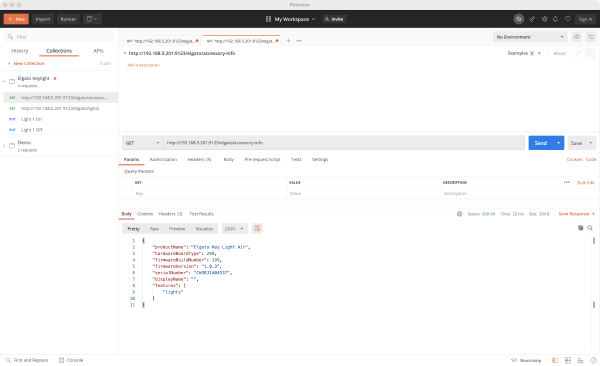
Task: Open the satellite capture requests icon
Action: [x=532, y=19]
